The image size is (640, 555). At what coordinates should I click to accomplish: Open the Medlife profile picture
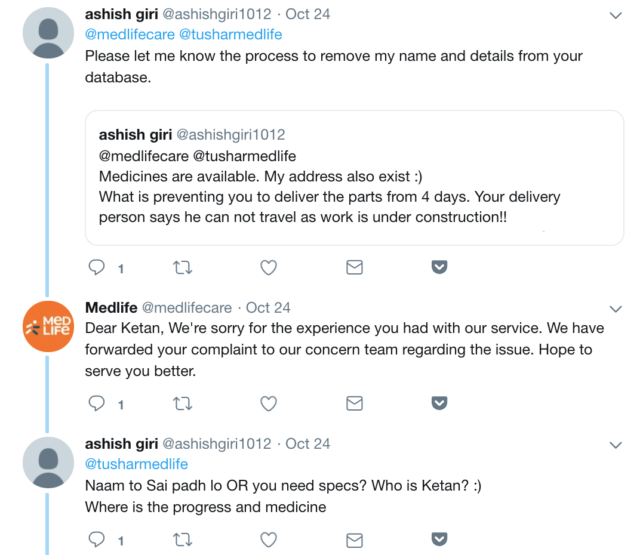[45, 326]
